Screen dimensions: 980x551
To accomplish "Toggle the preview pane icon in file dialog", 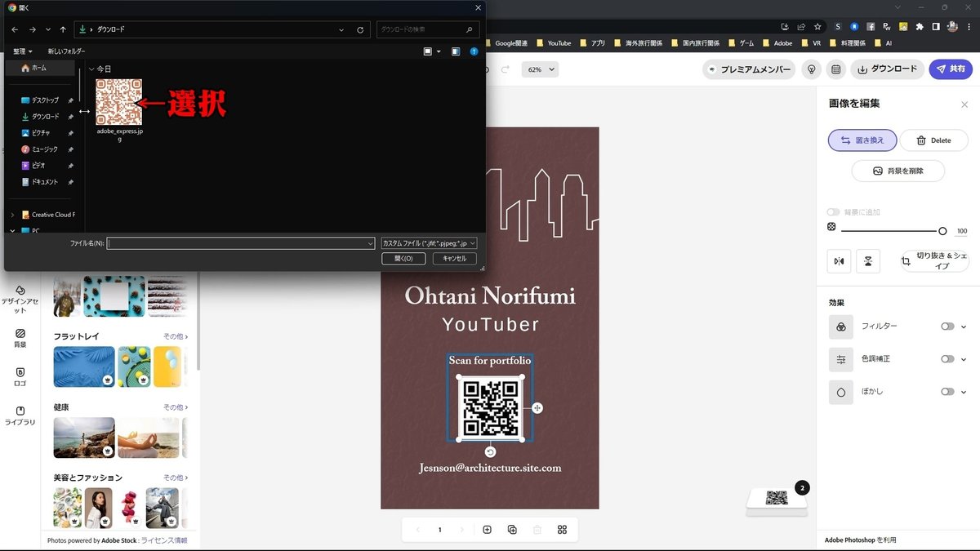I will tap(456, 51).
